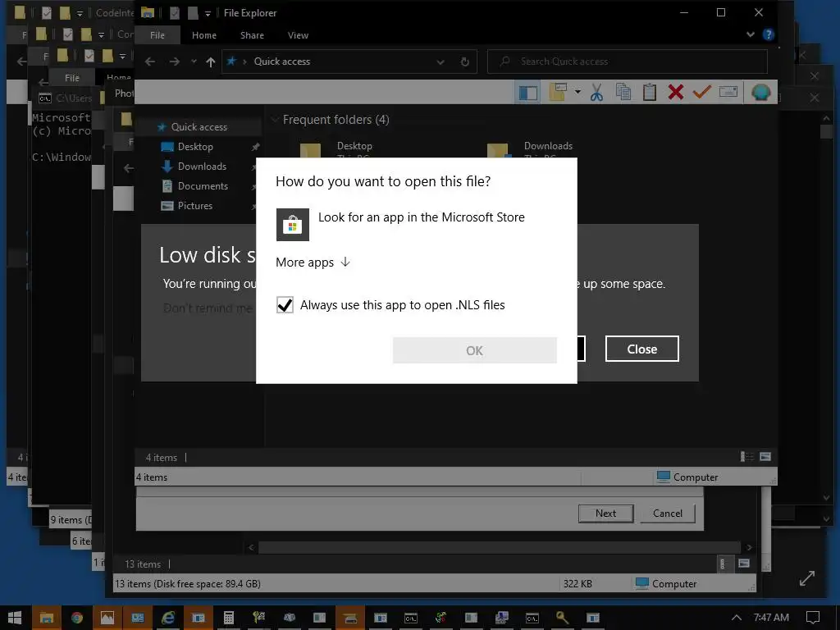Open the Photos app taskbar icon

[x=107, y=618]
